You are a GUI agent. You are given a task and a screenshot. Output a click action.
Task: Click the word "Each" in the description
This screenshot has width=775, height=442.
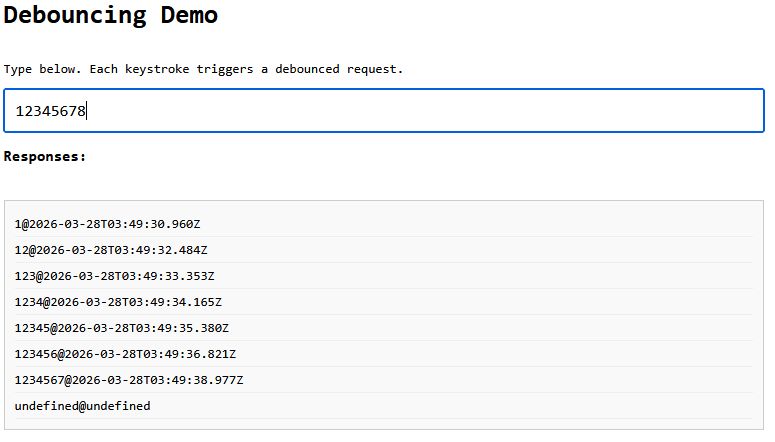104,69
